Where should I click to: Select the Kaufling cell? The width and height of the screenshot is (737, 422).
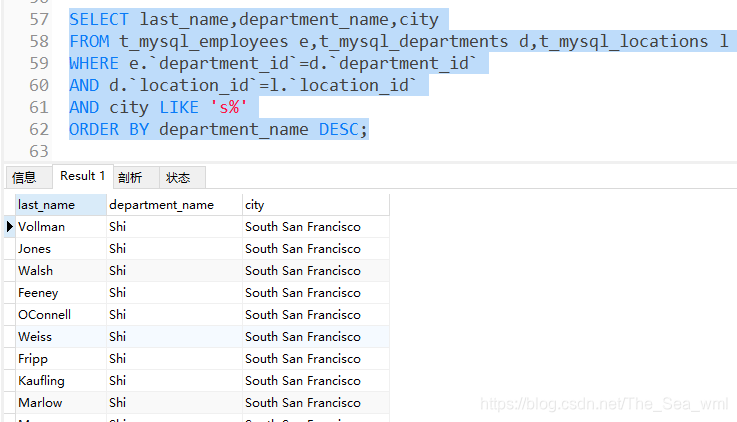(61, 381)
